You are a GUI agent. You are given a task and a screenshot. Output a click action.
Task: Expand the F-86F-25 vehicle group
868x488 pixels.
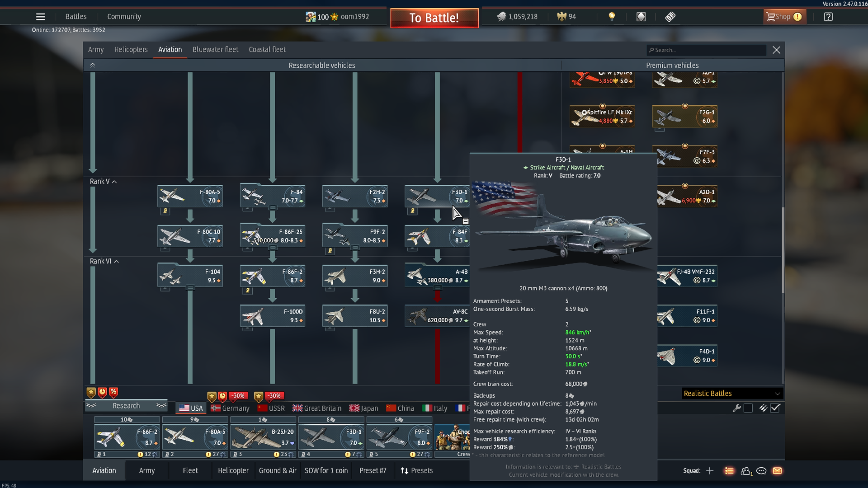pyautogui.click(x=272, y=248)
